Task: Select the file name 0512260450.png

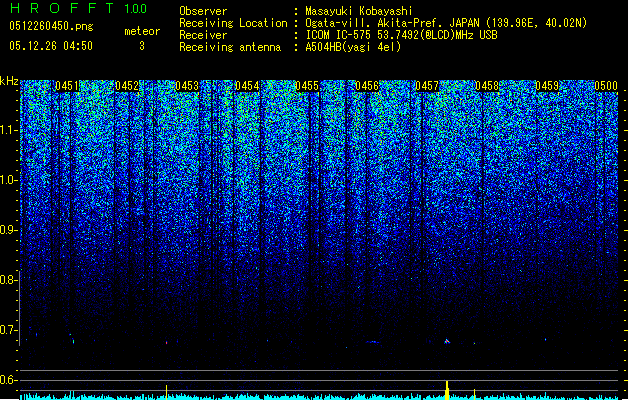Action: 51,26
